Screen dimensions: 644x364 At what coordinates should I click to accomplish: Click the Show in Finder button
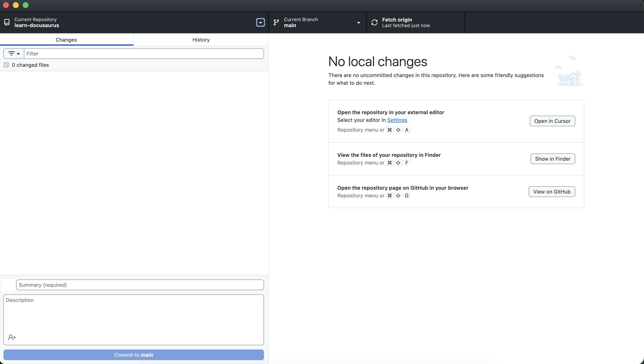(x=553, y=159)
